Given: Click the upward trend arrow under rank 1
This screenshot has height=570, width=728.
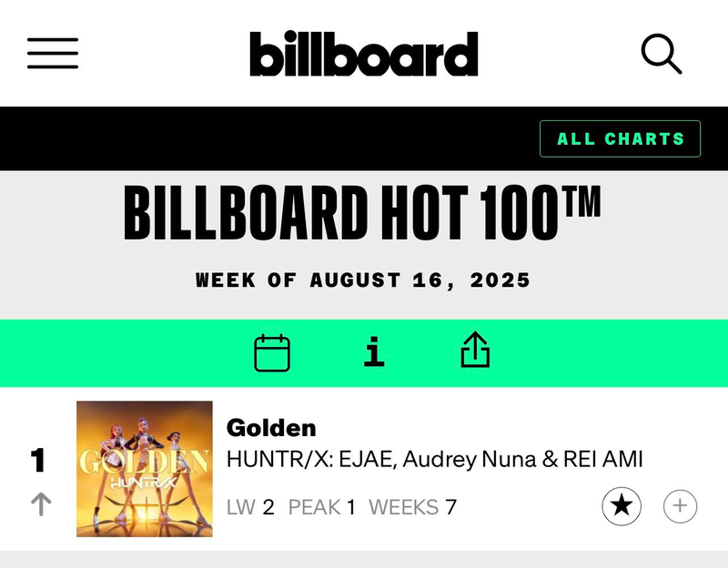Looking at the screenshot, I should point(41,504).
